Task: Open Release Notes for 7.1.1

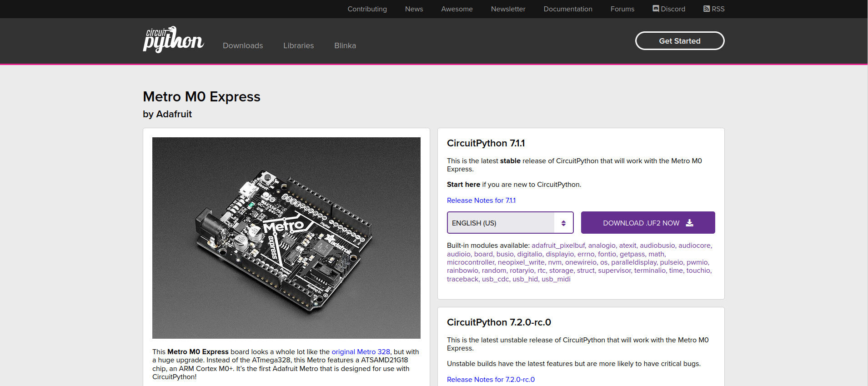Action: tap(481, 201)
